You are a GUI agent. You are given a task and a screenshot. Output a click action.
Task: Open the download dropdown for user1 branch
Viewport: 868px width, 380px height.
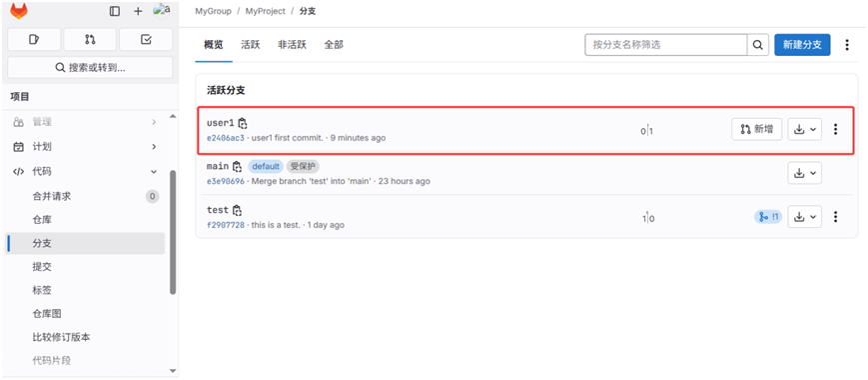pyautogui.click(x=804, y=129)
